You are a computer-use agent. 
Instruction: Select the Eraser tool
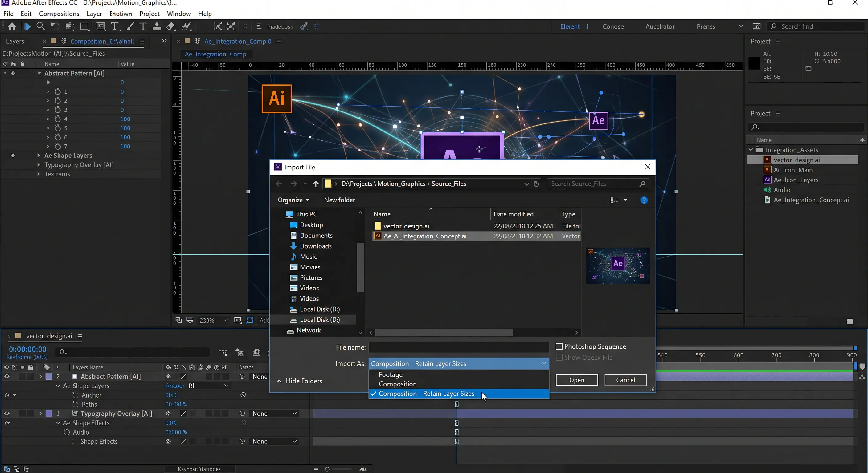(x=171, y=26)
